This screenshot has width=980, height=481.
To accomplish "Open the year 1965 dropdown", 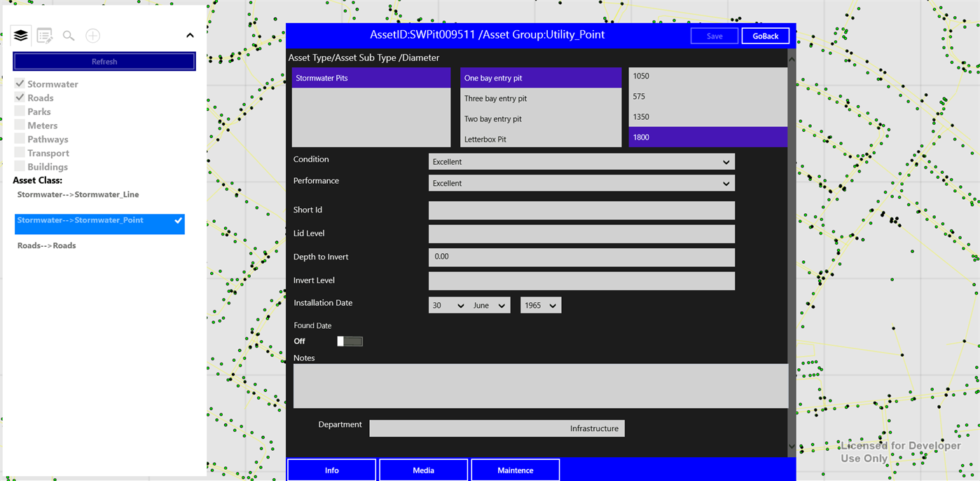I will point(540,304).
